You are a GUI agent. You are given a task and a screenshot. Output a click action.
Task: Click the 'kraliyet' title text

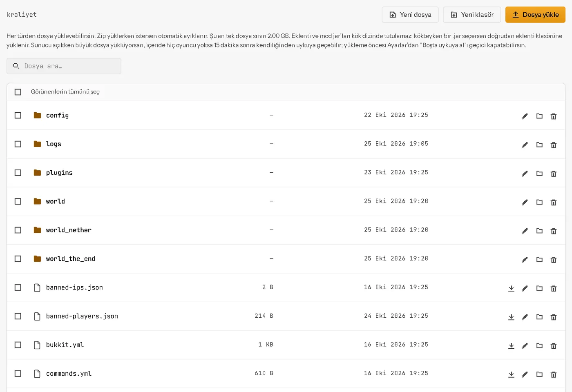[22, 15]
